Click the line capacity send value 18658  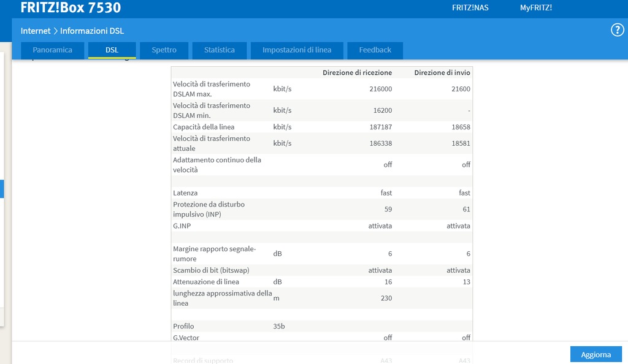pyautogui.click(x=461, y=127)
